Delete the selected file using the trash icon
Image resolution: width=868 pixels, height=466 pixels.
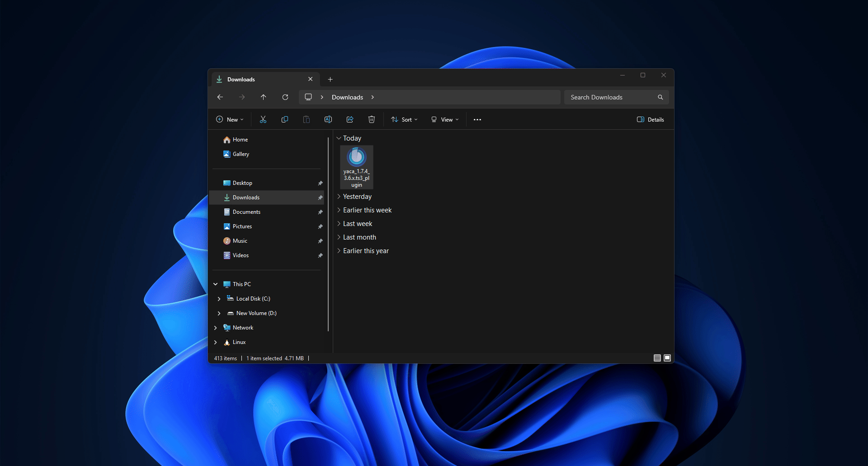click(372, 119)
